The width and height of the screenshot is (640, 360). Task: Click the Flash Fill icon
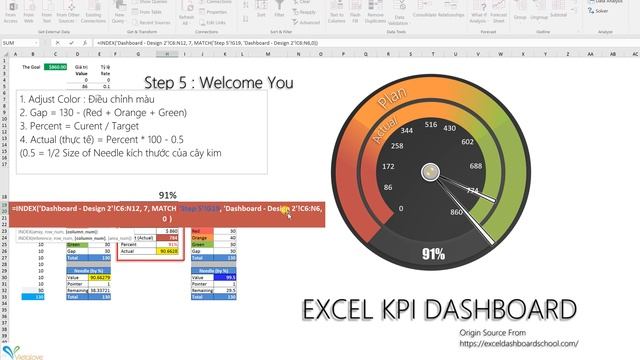coord(356,12)
